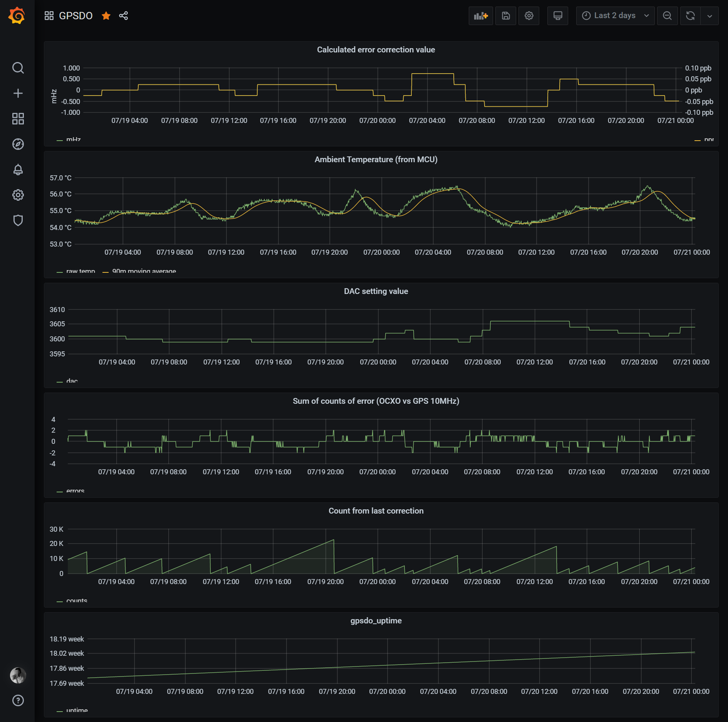The image size is (728, 722).
Task: Expand the refresh interval dropdown arrow
Action: 710,16
